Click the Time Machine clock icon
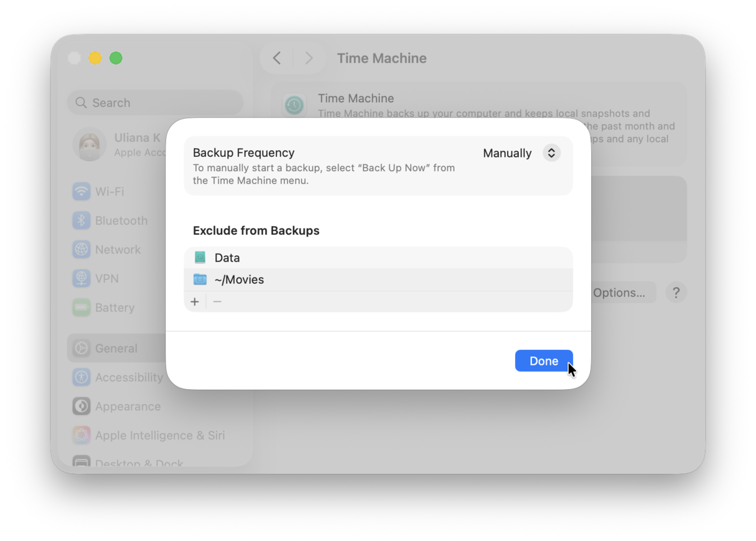This screenshot has width=756, height=541. point(294,105)
